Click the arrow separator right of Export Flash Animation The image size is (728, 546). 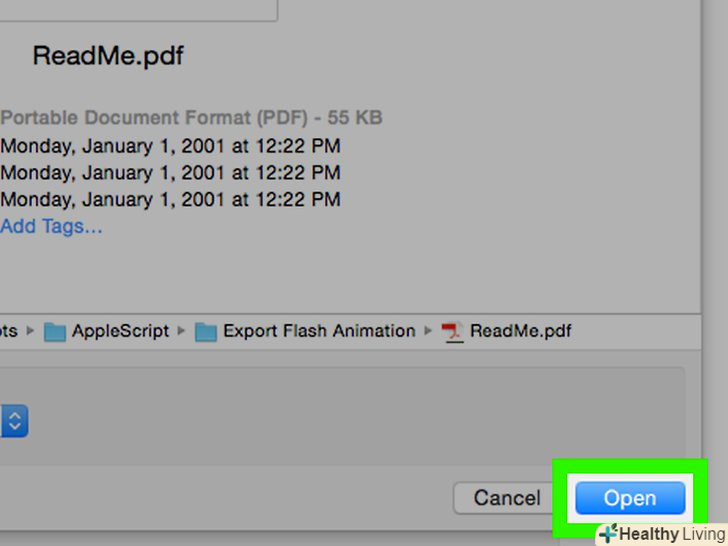point(429,331)
